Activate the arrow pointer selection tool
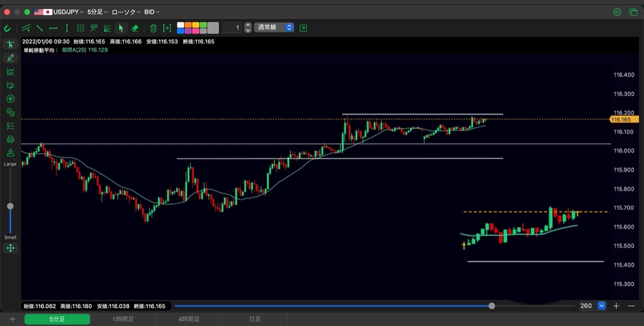Viewport: 644px width, 326px height. [x=121, y=28]
